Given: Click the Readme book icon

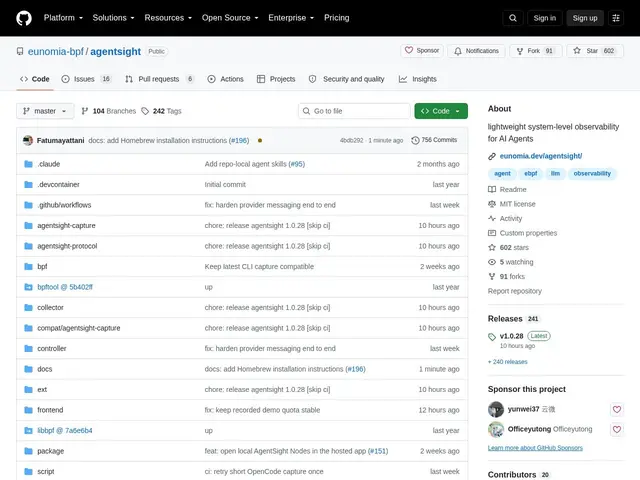Looking at the screenshot, I should pos(492,189).
